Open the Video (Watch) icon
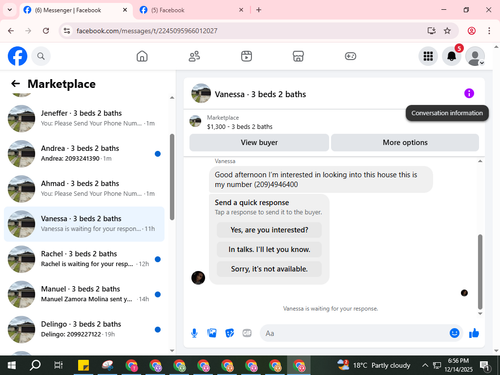The image size is (500, 375). click(x=246, y=56)
